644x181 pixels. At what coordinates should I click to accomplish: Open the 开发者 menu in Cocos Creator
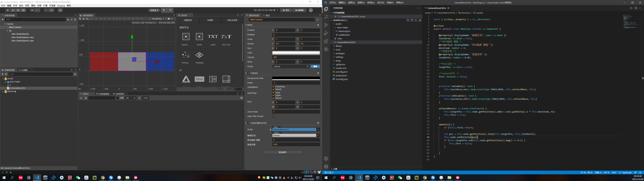pos(52,6)
